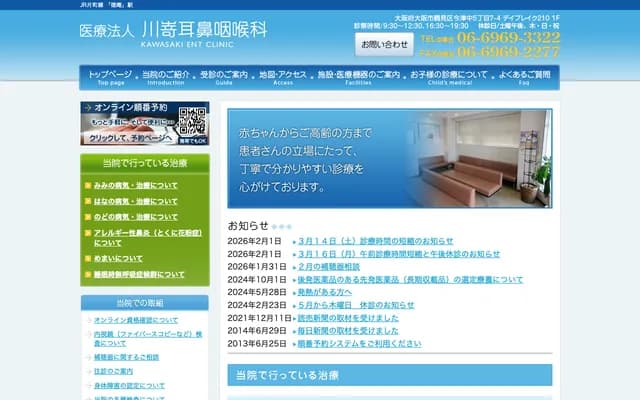This screenshot has width=640, height=400.
Task: Click the date 2021年12月11日
Action: tap(260, 318)
